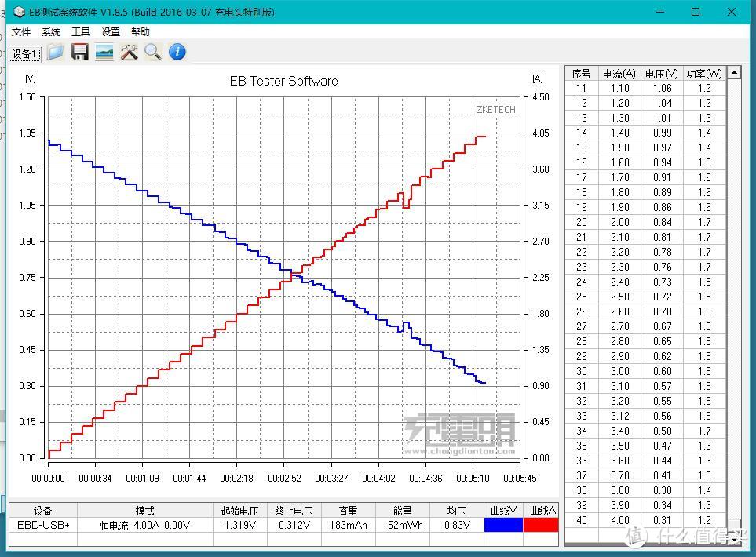Select the 设备1 device tab
Screen dimensions: 756x557
click(24, 54)
